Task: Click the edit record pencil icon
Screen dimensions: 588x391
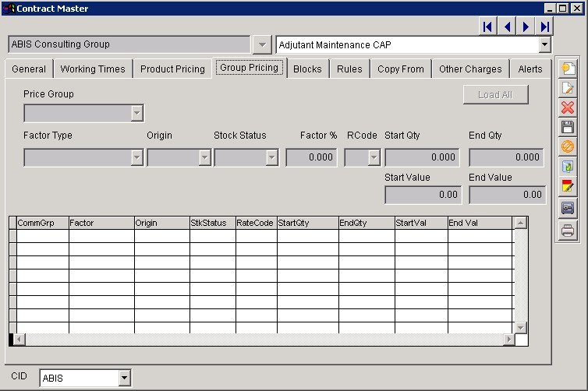Action: pos(568,88)
